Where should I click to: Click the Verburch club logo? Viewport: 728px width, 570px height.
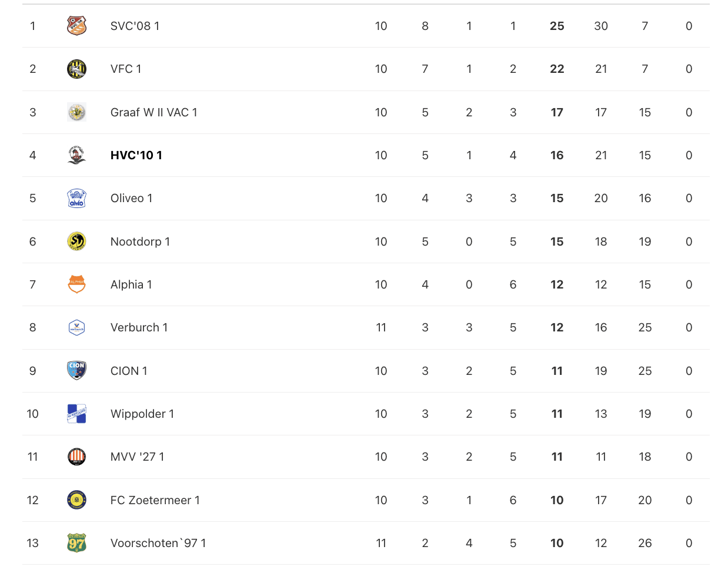[76, 327]
